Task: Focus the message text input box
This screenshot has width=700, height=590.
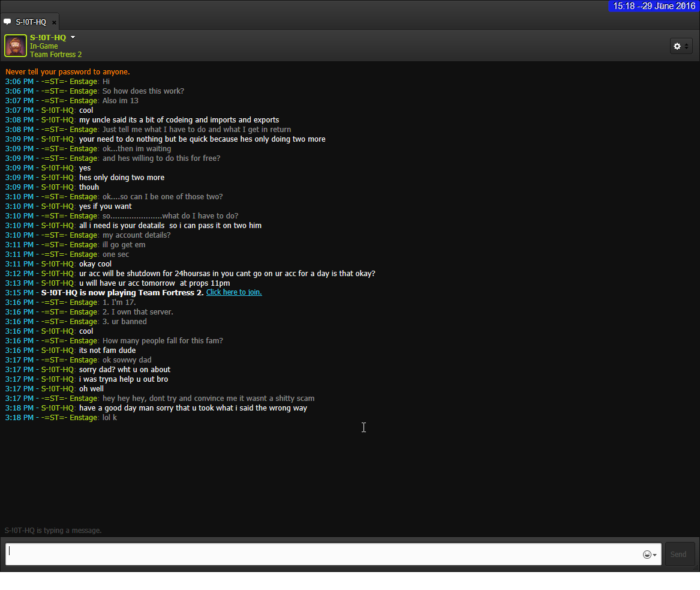Action: pyautogui.click(x=324, y=554)
